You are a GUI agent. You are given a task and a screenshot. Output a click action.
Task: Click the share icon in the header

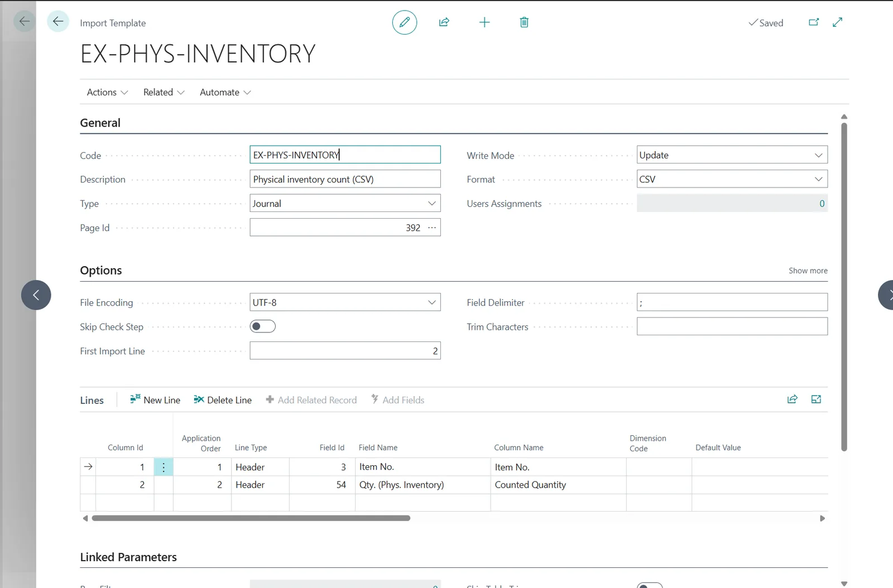(444, 22)
